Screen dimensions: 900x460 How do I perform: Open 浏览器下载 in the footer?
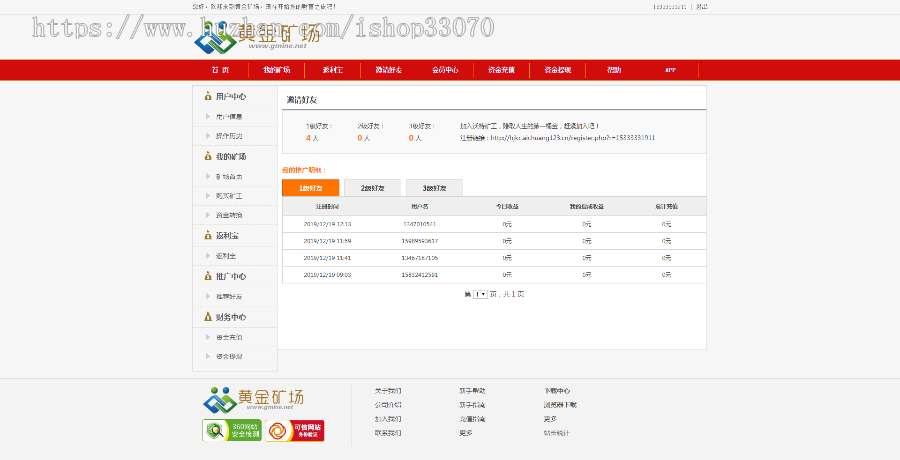pos(560,405)
